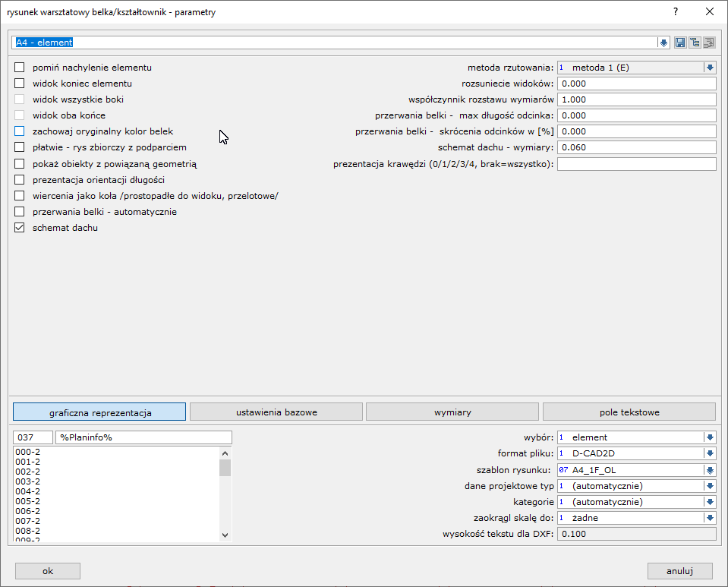Open the 'format pliku' D-CAD2D dropdown
Image resolution: width=728 pixels, height=587 pixels.
point(710,453)
